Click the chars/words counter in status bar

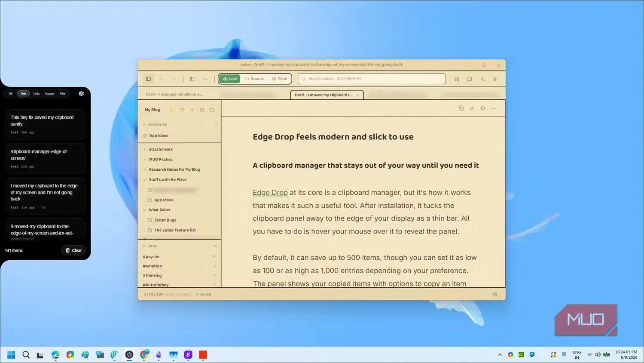[167, 294]
